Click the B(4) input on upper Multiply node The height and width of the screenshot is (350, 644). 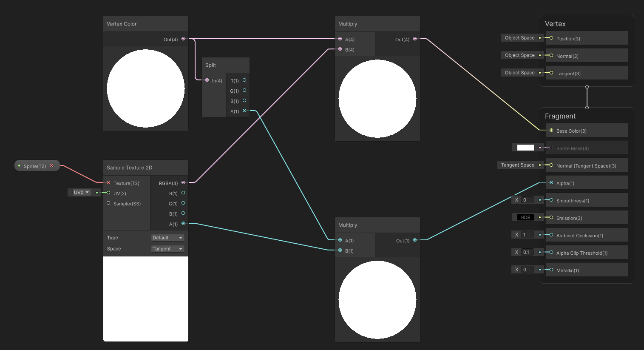tap(340, 49)
